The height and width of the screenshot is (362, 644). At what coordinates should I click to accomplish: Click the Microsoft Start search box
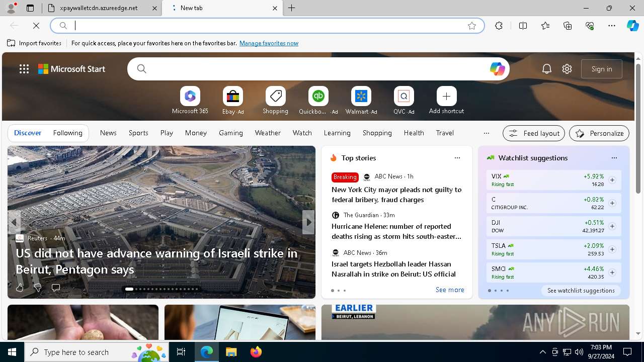(x=318, y=69)
